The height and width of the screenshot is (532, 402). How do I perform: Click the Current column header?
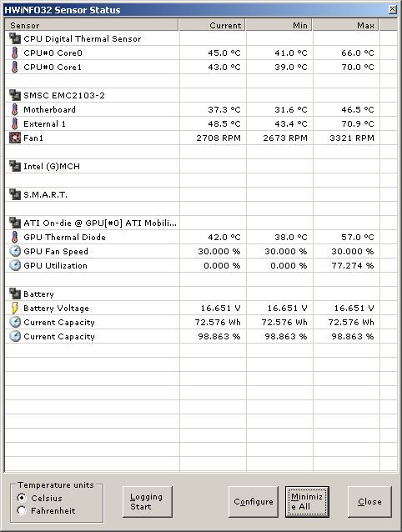pyautogui.click(x=212, y=25)
